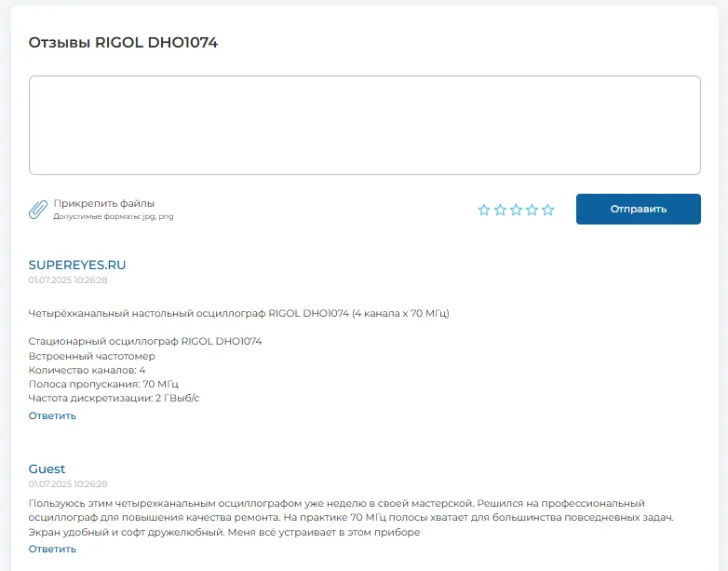
Task: Focus the review text input area
Action: 364,126
